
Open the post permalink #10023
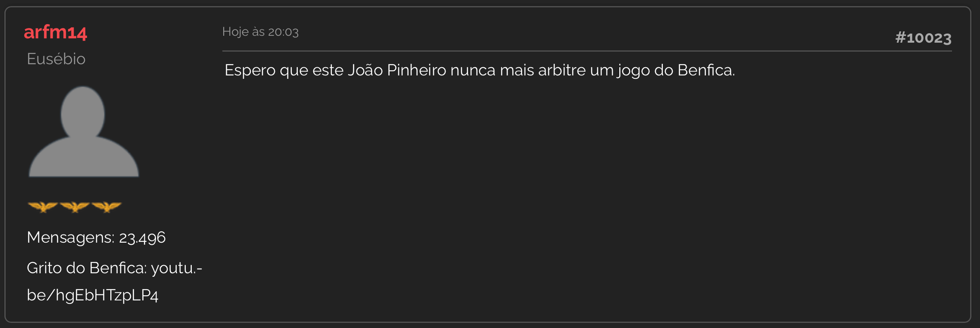click(923, 38)
